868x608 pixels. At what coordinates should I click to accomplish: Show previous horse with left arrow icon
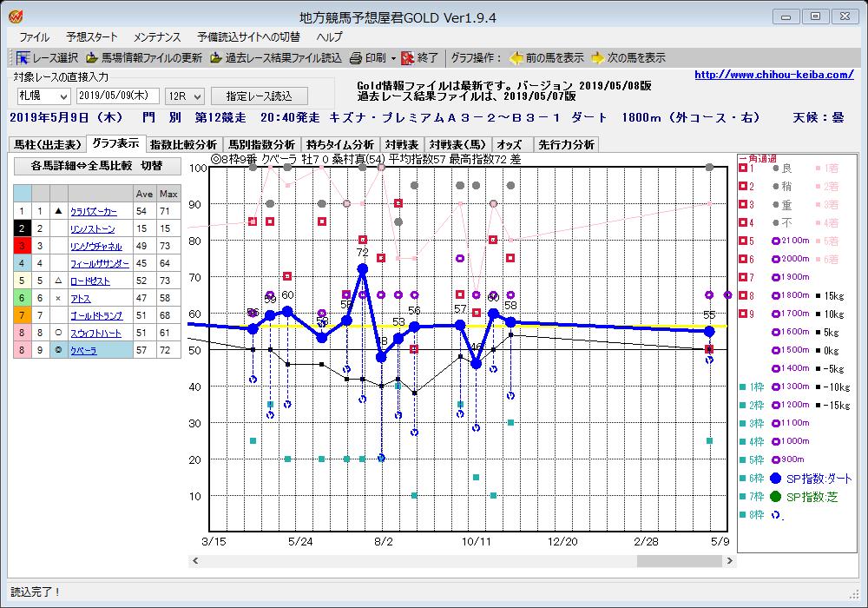click(x=516, y=57)
